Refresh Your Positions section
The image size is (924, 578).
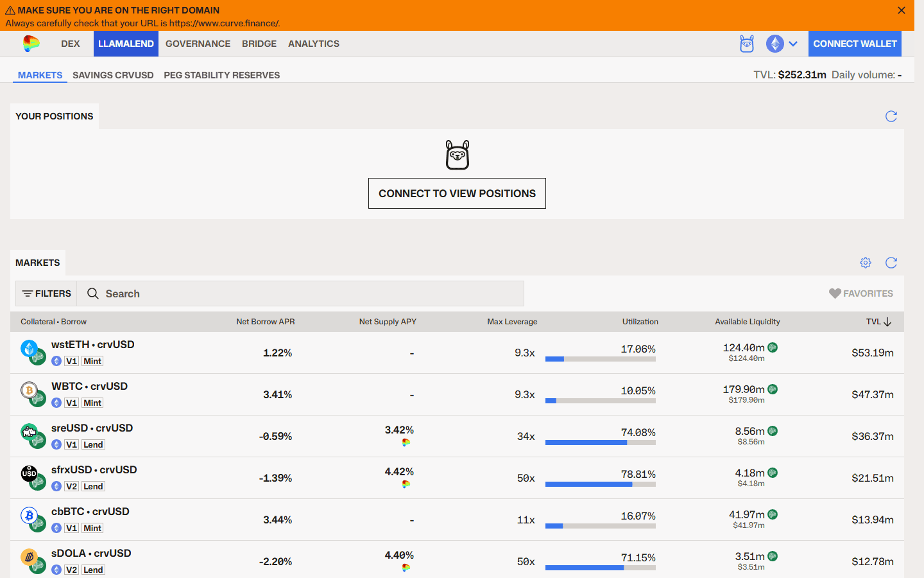891,116
